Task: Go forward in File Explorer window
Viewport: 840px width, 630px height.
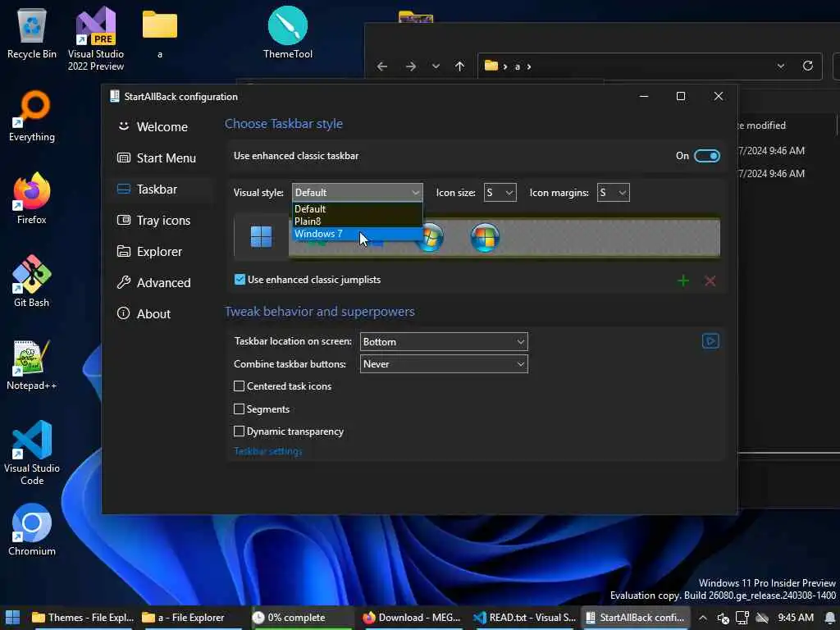Action: coord(411,66)
